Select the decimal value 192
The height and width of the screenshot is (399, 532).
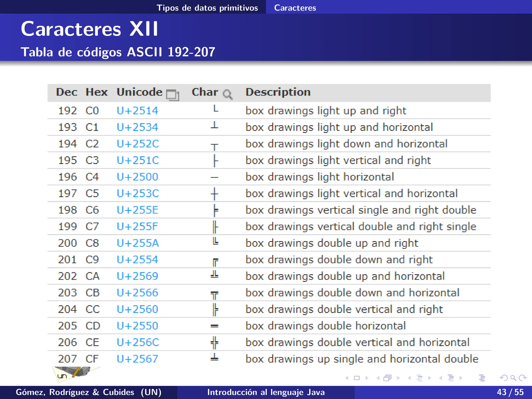point(68,111)
